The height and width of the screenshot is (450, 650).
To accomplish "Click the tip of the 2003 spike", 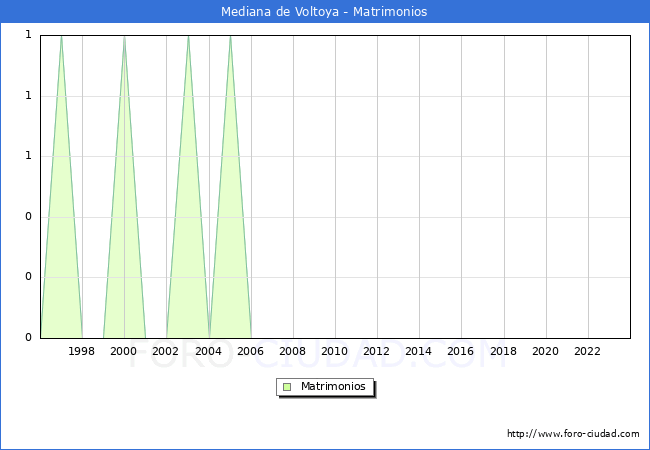I will (188, 36).
